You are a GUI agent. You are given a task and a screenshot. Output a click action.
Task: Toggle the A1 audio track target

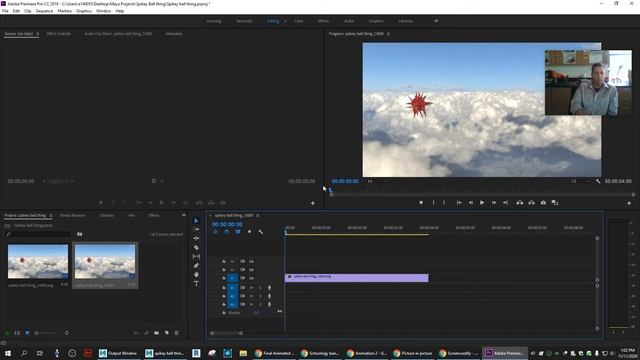point(232,288)
